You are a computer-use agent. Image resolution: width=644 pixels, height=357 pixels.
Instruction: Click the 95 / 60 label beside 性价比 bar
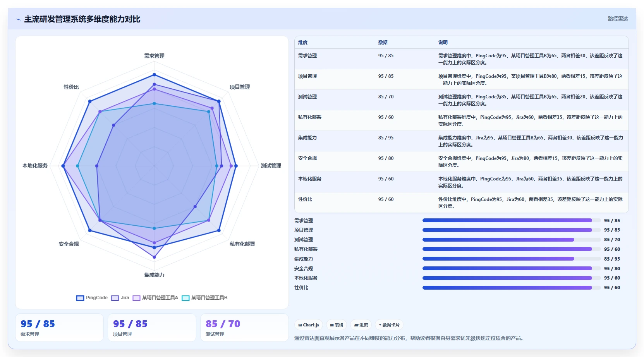(x=612, y=288)
